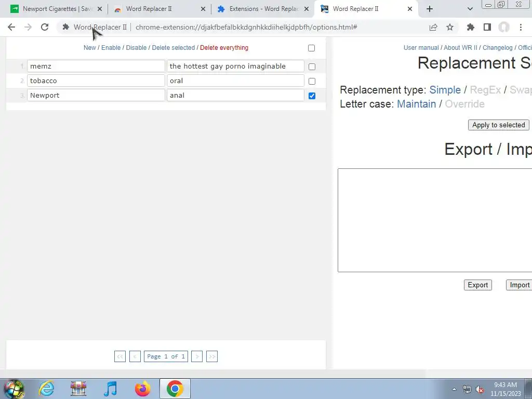This screenshot has height=399, width=532.
Task: Click the Page 1 of 1 indicator
Action: tap(166, 356)
